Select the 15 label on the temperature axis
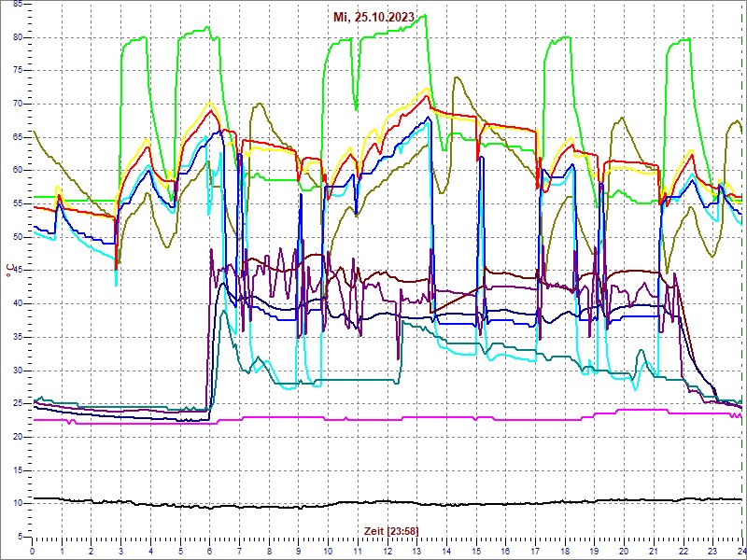747x560 pixels. (18, 470)
